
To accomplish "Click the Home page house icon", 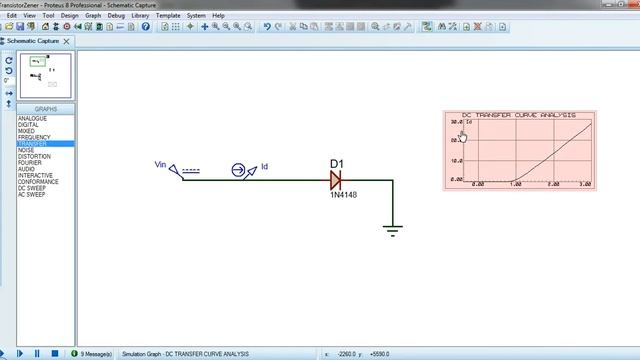I will (45, 27).
